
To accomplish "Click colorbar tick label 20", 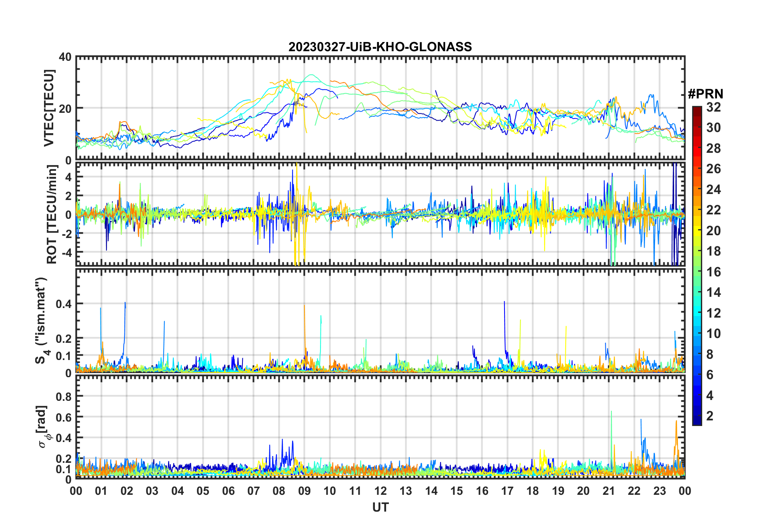I will click(713, 231).
